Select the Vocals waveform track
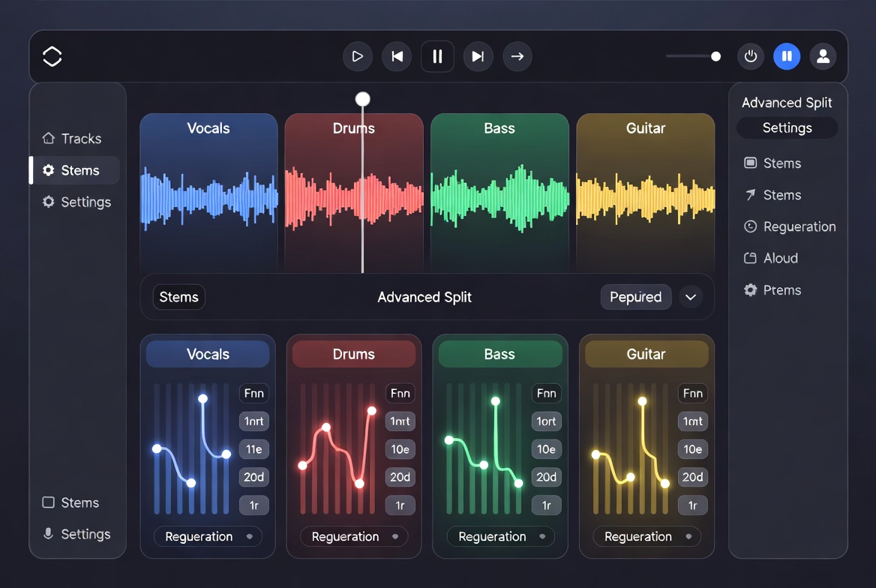 click(208, 193)
